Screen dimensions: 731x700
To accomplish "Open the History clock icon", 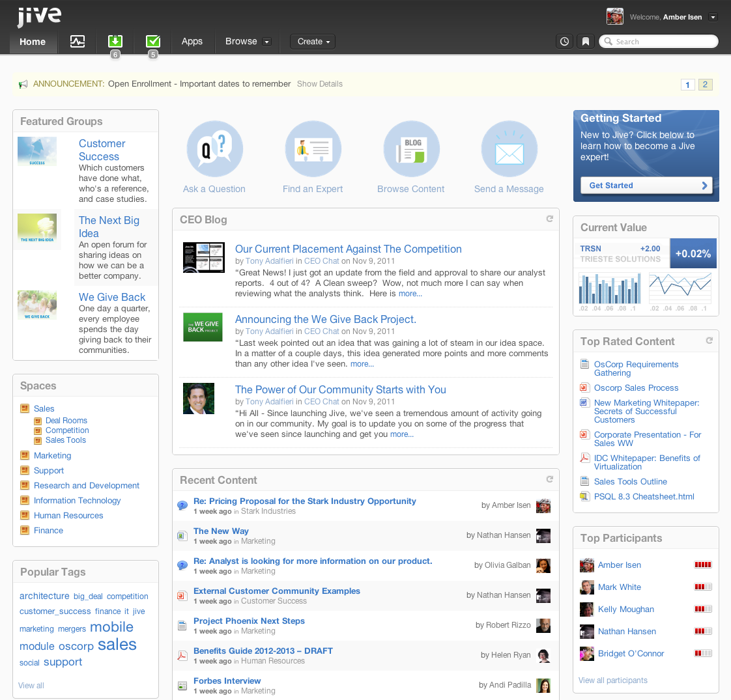I will click(x=564, y=42).
